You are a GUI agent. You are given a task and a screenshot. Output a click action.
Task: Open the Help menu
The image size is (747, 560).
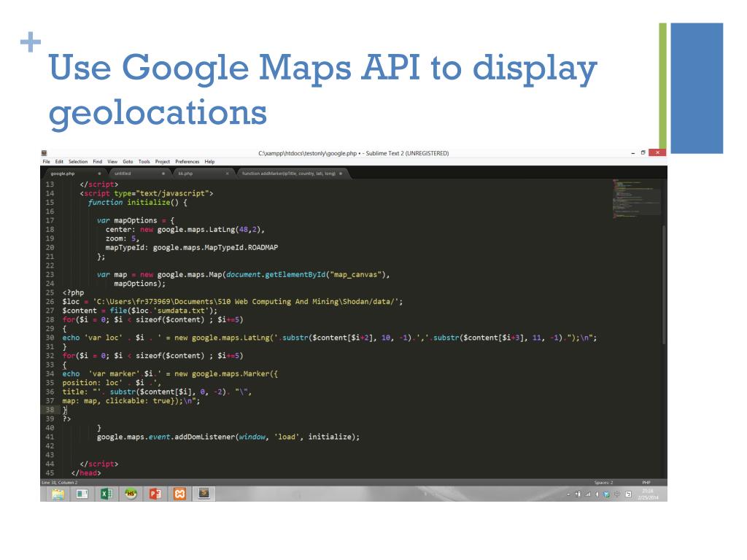tap(209, 162)
